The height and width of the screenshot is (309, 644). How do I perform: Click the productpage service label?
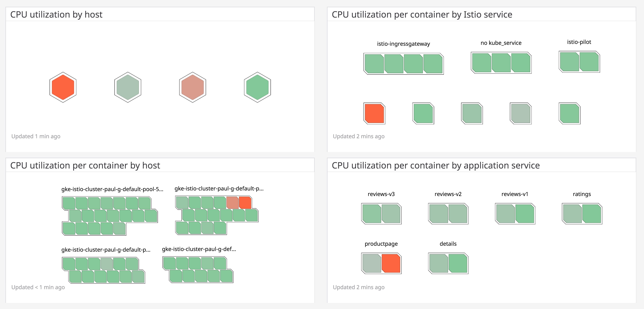click(x=381, y=244)
